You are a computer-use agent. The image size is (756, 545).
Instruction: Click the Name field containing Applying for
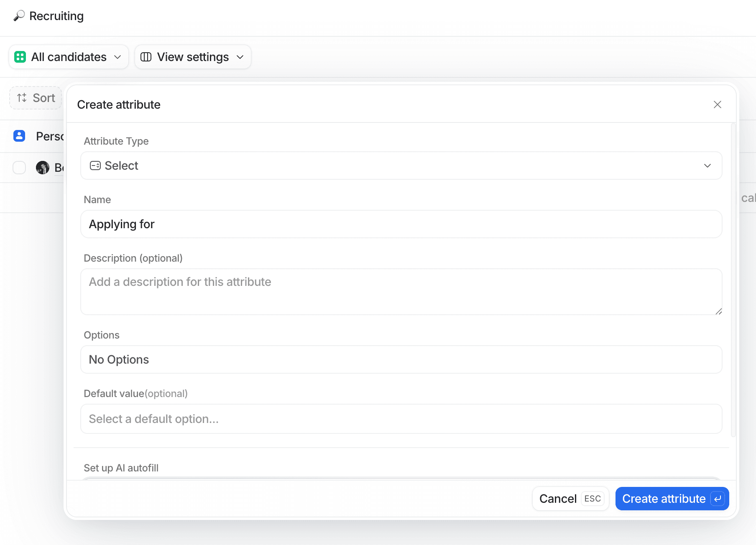coord(401,224)
